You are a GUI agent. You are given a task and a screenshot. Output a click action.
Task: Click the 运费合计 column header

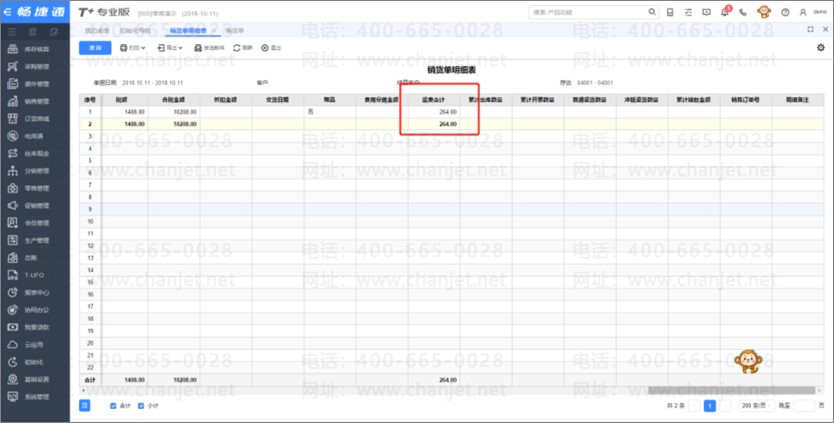pos(433,99)
